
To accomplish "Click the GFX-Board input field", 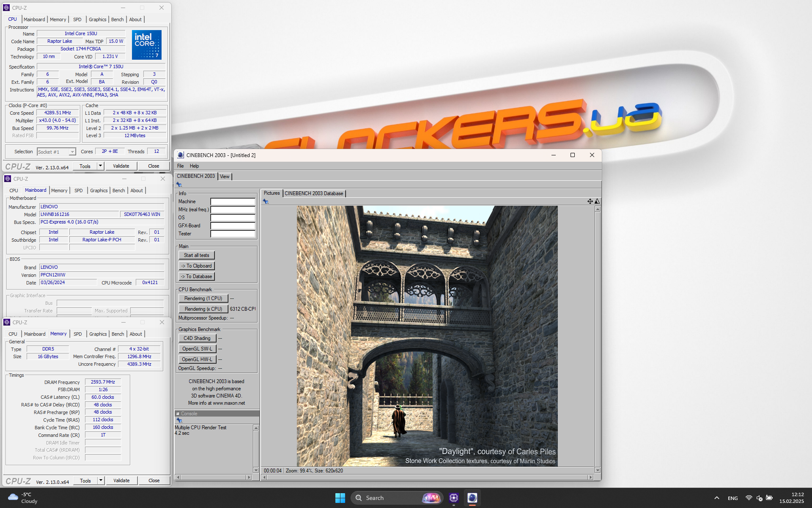I will (233, 226).
